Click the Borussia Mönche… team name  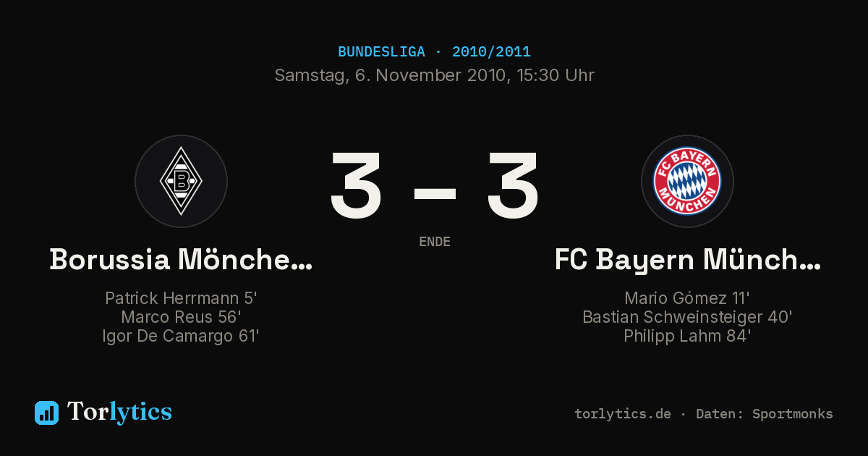click(x=181, y=259)
